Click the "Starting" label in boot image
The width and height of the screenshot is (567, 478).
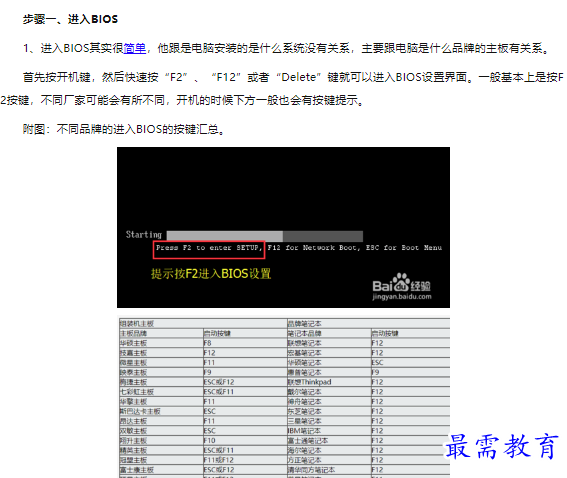(144, 235)
